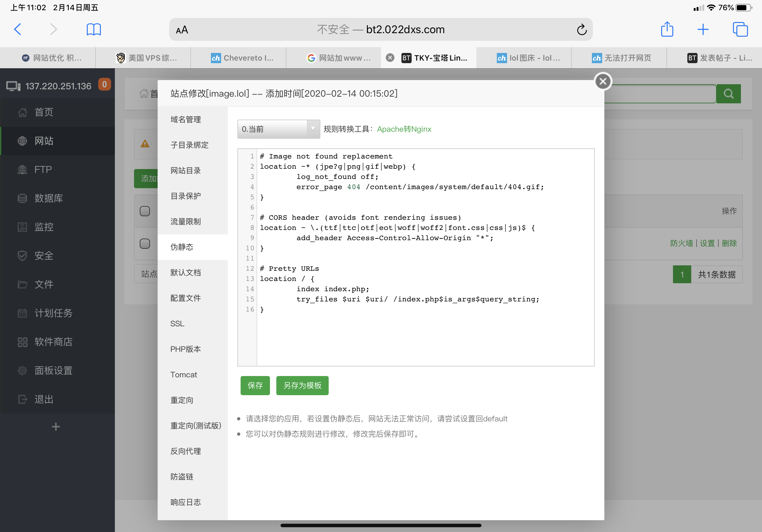Open the Safari share sheet icon
The width and height of the screenshot is (762, 532).
tap(667, 29)
